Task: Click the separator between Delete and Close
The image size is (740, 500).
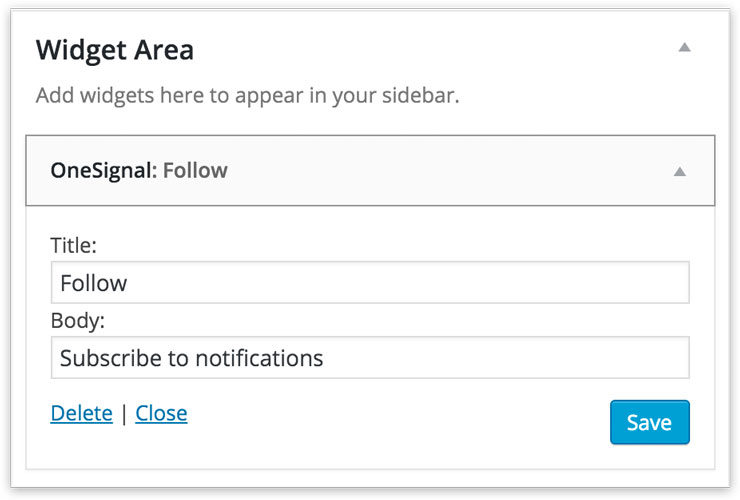Action: click(x=124, y=414)
